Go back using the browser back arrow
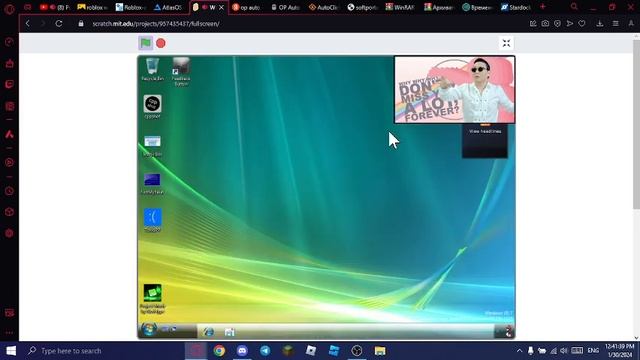Viewport: 640px width, 360px height. (x=28, y=24)
